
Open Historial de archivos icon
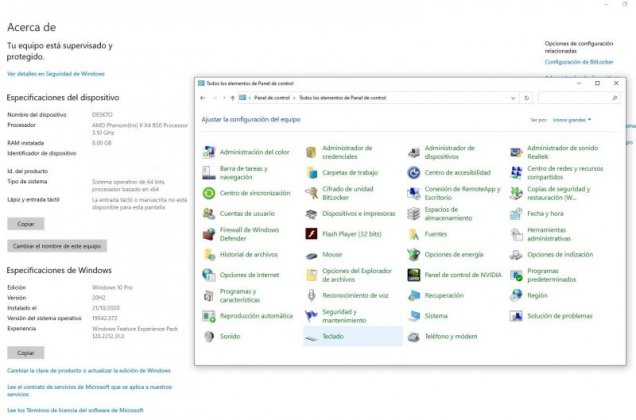click(209, 254)
